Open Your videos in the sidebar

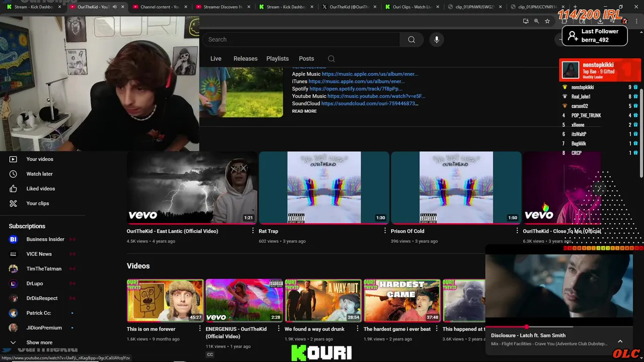point(40,159)
